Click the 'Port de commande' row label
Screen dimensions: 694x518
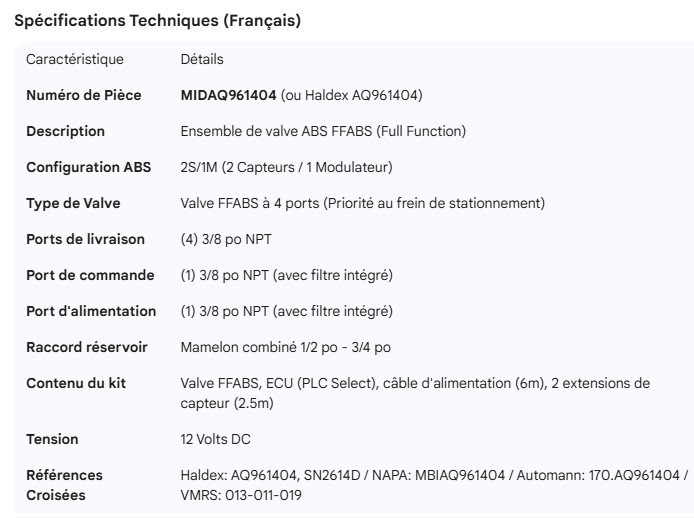pyautogui.click(x=90, y=275)
